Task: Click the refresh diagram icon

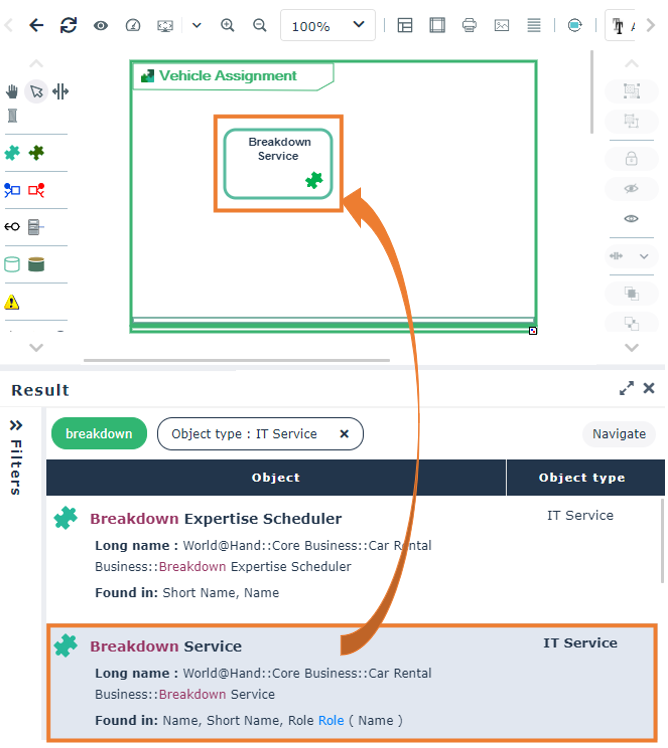Action: click(x=68, y=25)
